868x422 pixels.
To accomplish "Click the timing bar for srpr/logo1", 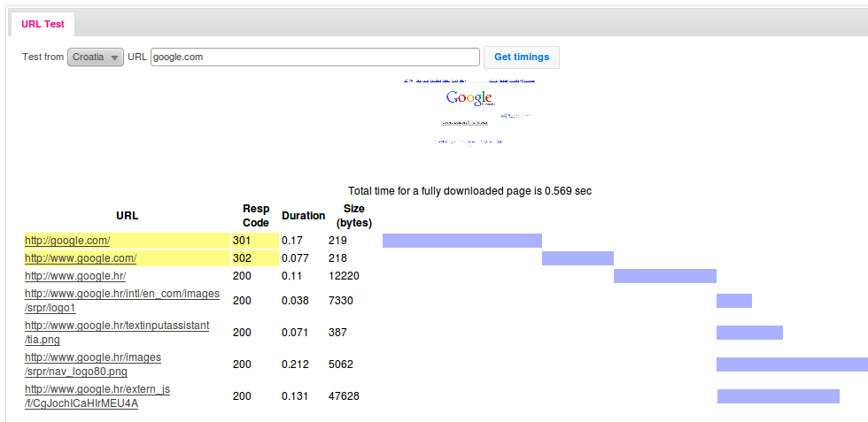I will (x=734, y=301).
